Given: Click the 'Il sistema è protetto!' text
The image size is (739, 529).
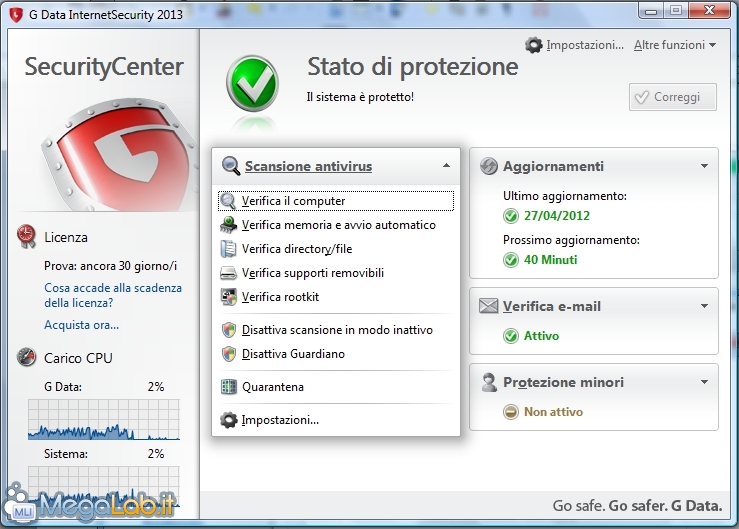Looking at the screenshot, I should [x=360, y=97].
